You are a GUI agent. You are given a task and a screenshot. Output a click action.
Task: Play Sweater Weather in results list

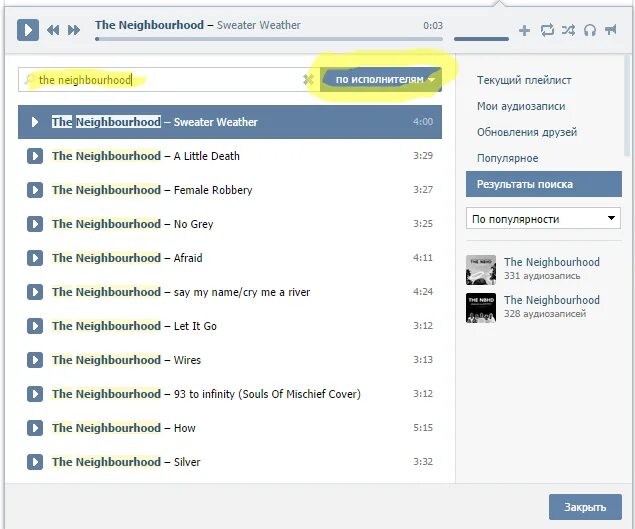coord(35,122)
